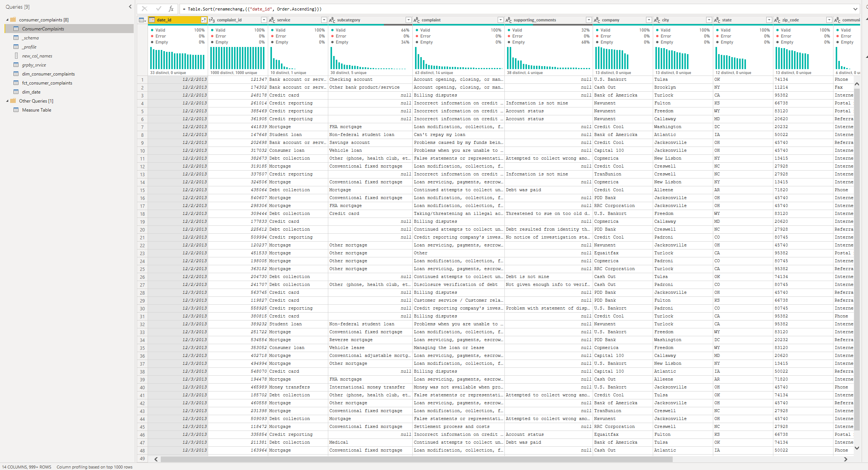Click the company column header name
868x470 pixels.
(x=611, y=20)
